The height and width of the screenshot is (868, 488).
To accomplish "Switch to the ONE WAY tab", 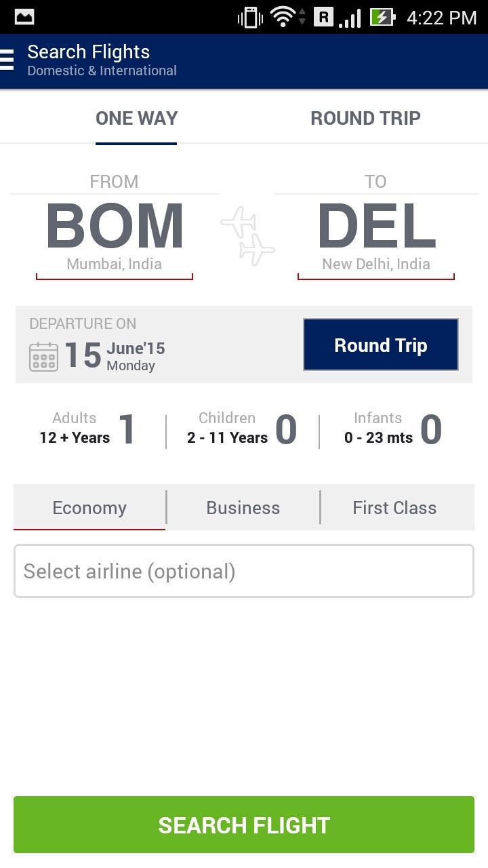I will (x=136, y=118).
